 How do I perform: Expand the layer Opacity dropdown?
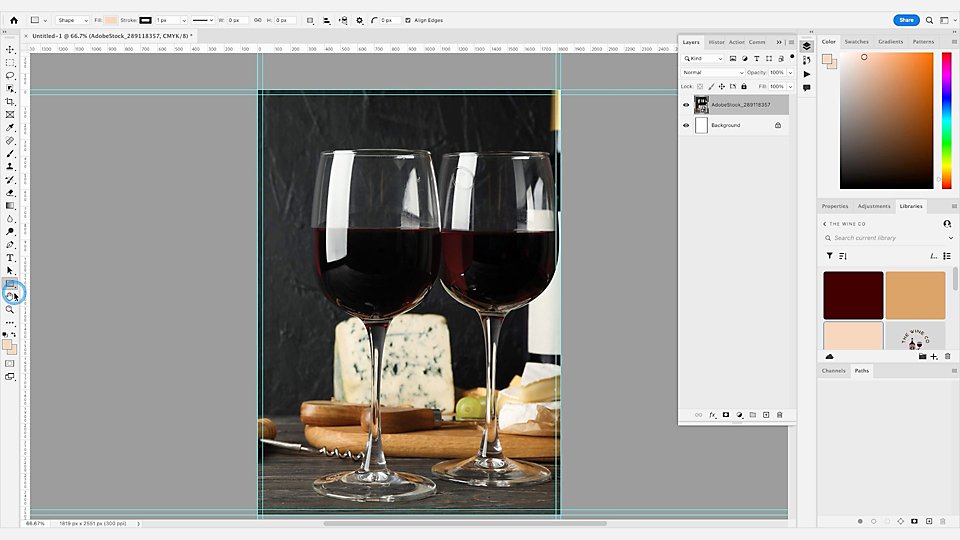(790, 72)
